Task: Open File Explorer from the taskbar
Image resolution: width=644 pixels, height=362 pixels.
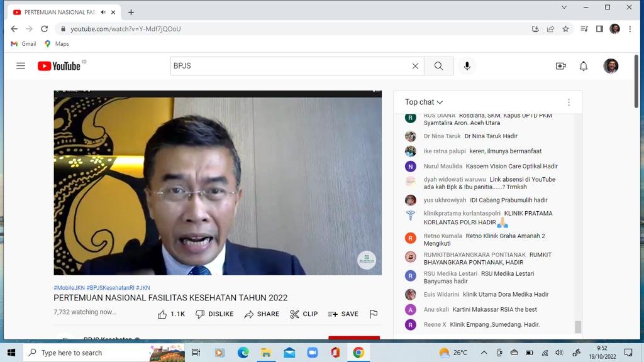Action: pos(266,353)
